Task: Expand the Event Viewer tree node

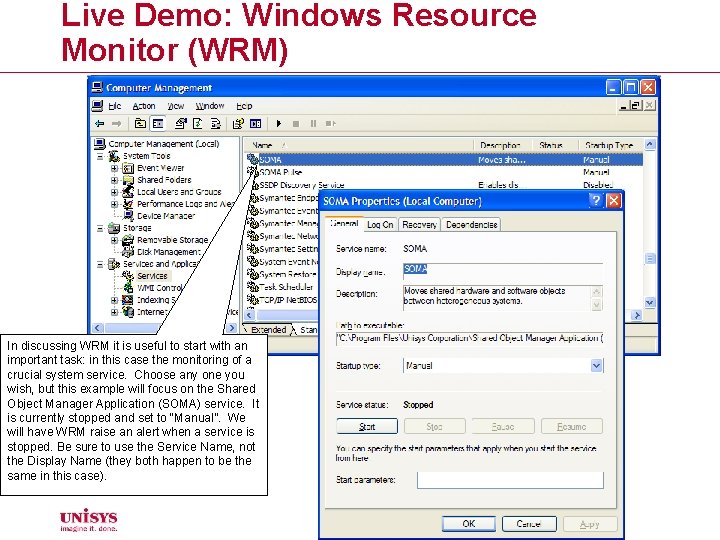Action: [x=114, y=169]
